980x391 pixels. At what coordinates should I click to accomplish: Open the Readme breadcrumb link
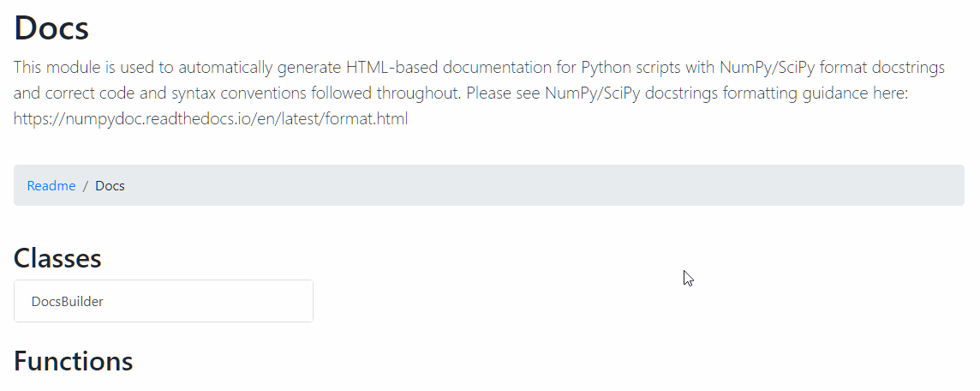pyautogui.click(x=51, y=186)
